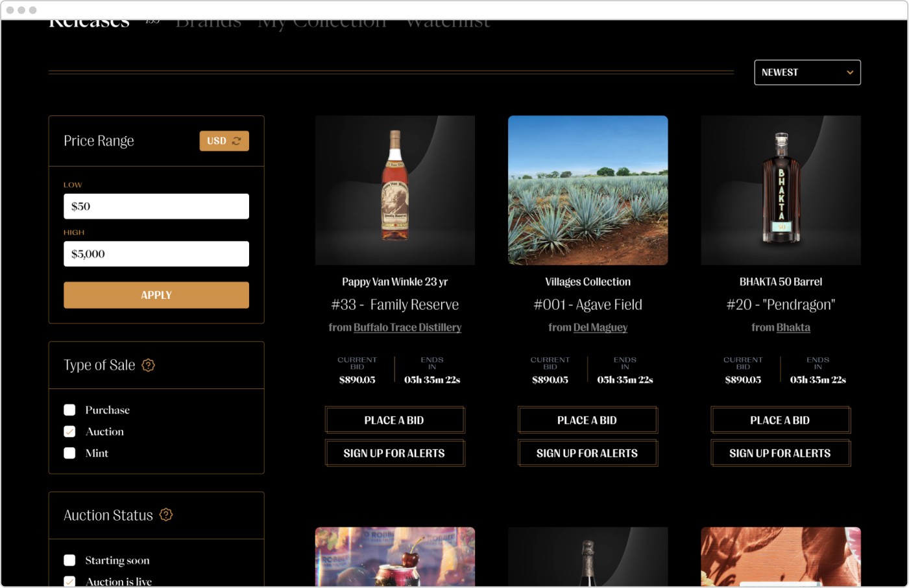Click the LOW price input field
The height and width of the screenshot is (588, 909).
pyautogui.click(x=156, y=206)
